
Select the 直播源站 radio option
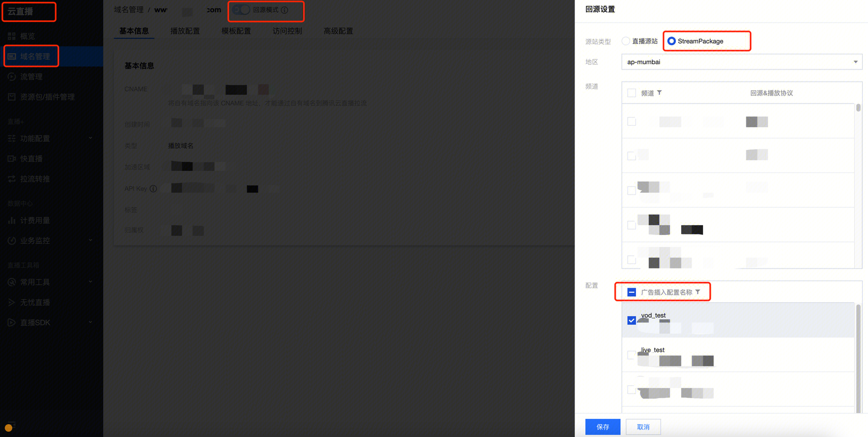click(626, 41)
